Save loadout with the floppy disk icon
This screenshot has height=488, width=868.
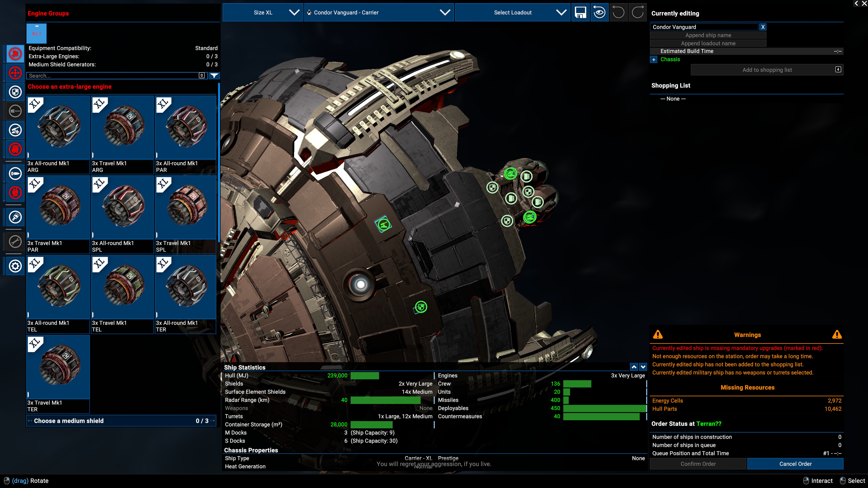tap(580, 12)
